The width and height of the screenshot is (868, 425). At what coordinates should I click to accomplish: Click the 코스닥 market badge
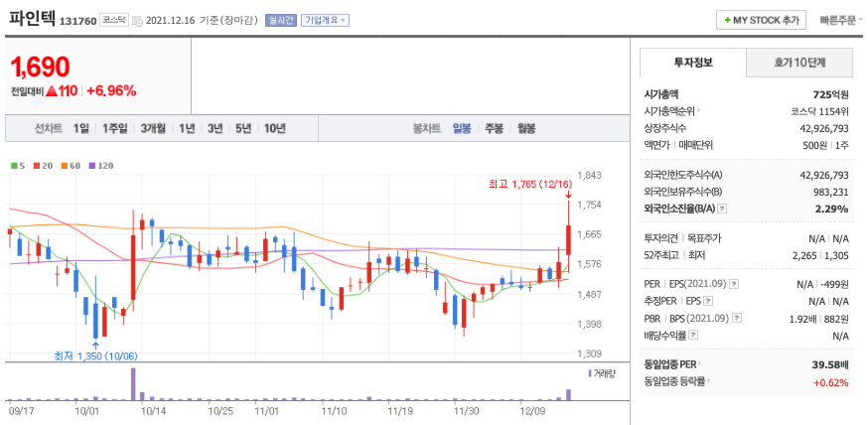(x=114, y=21)
